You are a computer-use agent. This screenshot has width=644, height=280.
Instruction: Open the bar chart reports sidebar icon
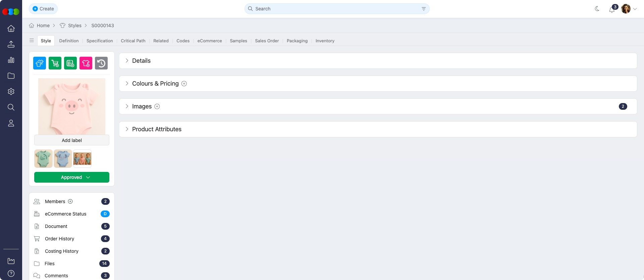click(x=11, y=60)
